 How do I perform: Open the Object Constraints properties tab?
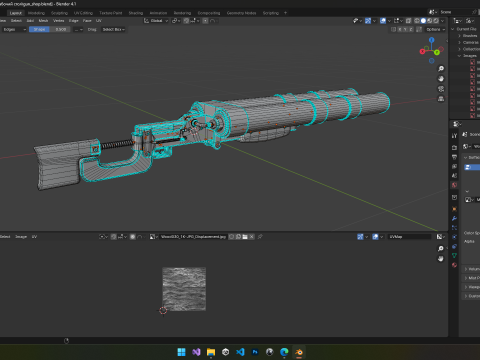click(454, 246)
